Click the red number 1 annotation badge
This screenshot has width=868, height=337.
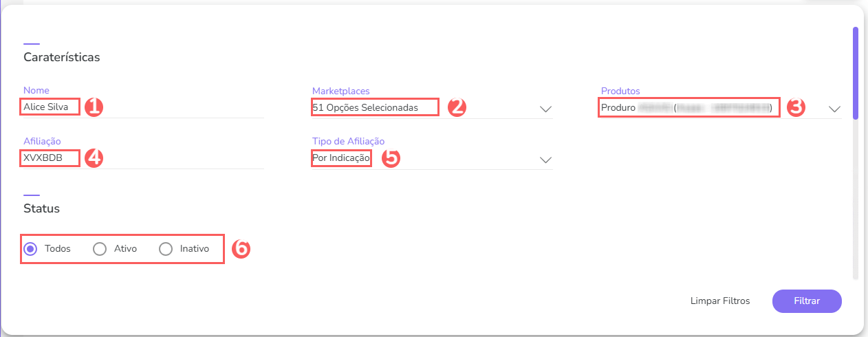(x=94, y=107)
